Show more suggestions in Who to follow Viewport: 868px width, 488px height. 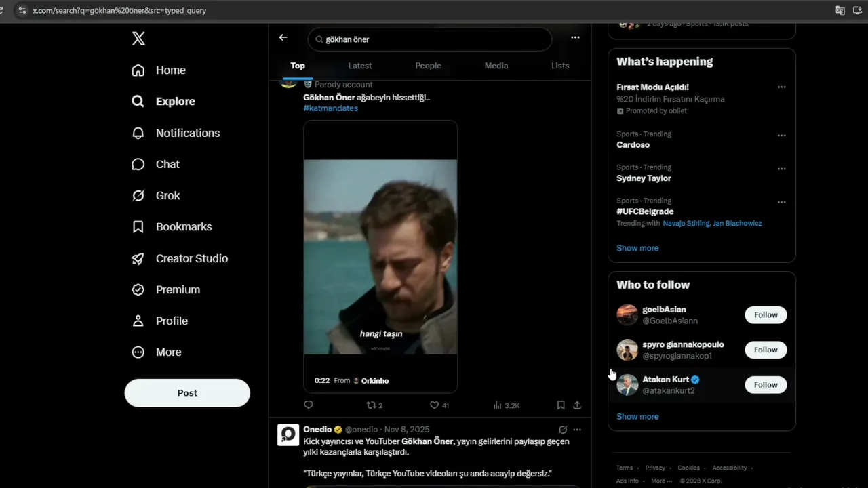click(637, 417)
